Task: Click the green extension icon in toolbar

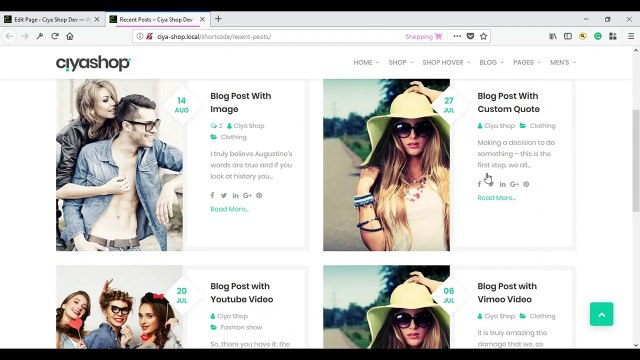Action: [598, 36]
